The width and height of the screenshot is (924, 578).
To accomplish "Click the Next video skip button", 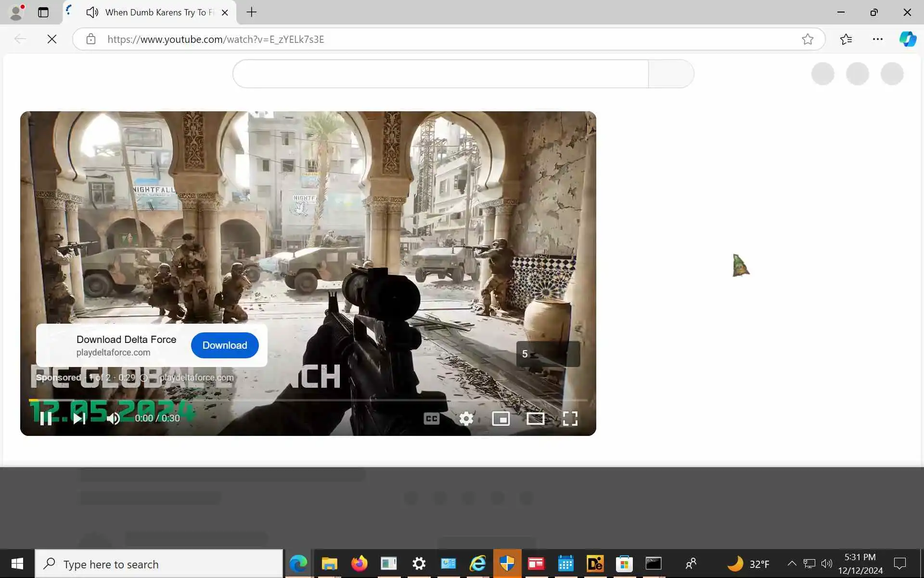I will click(x=79, y=419).
